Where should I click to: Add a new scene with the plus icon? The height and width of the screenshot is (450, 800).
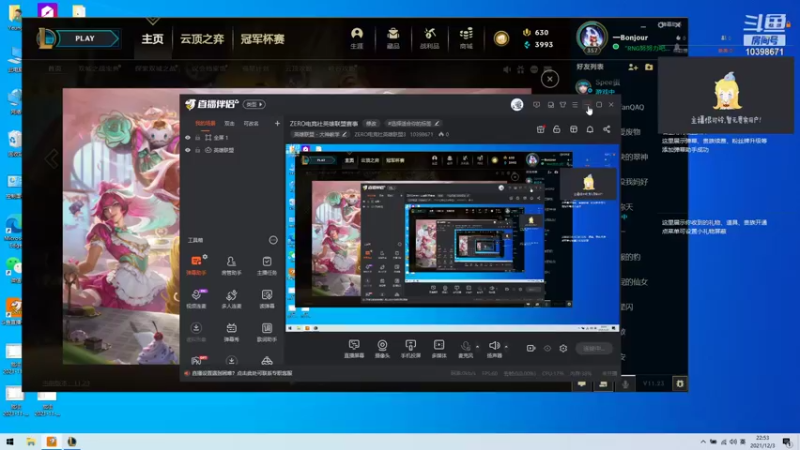277,123
